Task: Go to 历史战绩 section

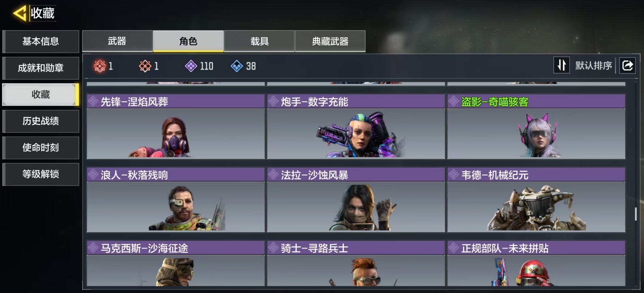Action: tap(41, 121)
